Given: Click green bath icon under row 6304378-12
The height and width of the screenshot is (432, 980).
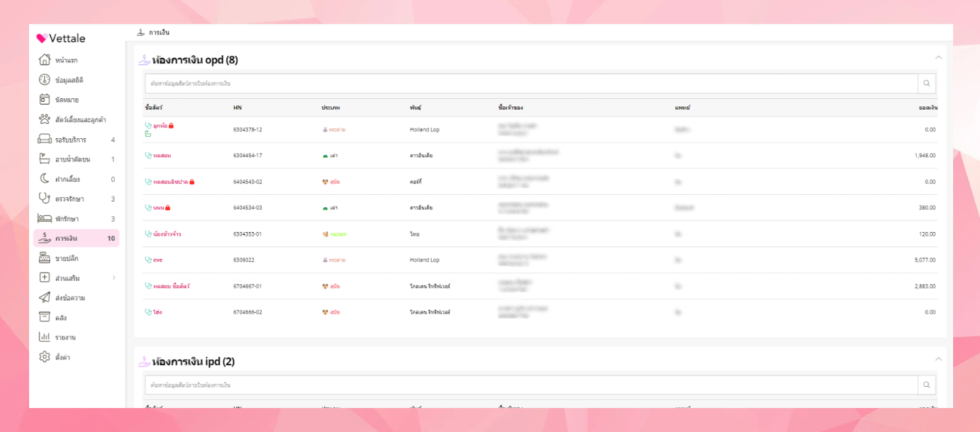Looking at the screenshot, I should 148,134.
